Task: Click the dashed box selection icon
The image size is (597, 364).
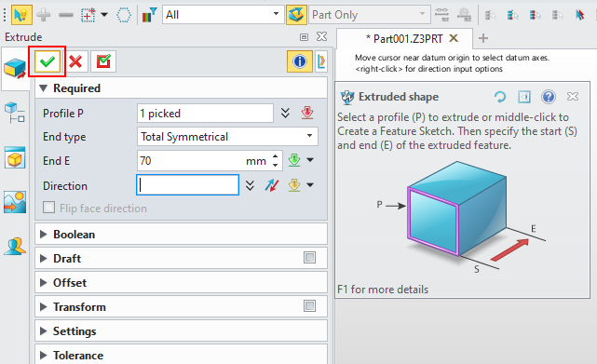Action: coord(88,15)
